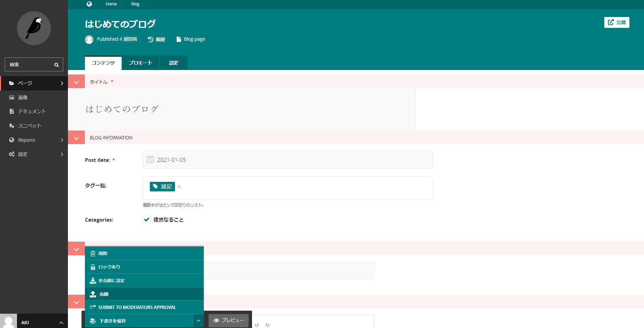
Task: Choose ロックあり from the action menu
Action: click(x=144, y=267)
